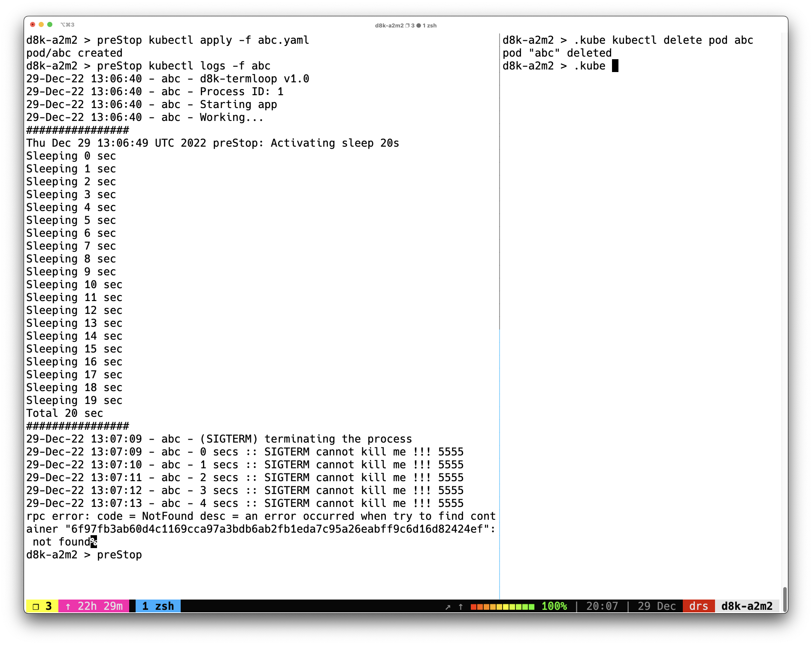Viewport: 812px width, 645px height.
Task: Click the battery level bar indicator
Action: [503, 606]
